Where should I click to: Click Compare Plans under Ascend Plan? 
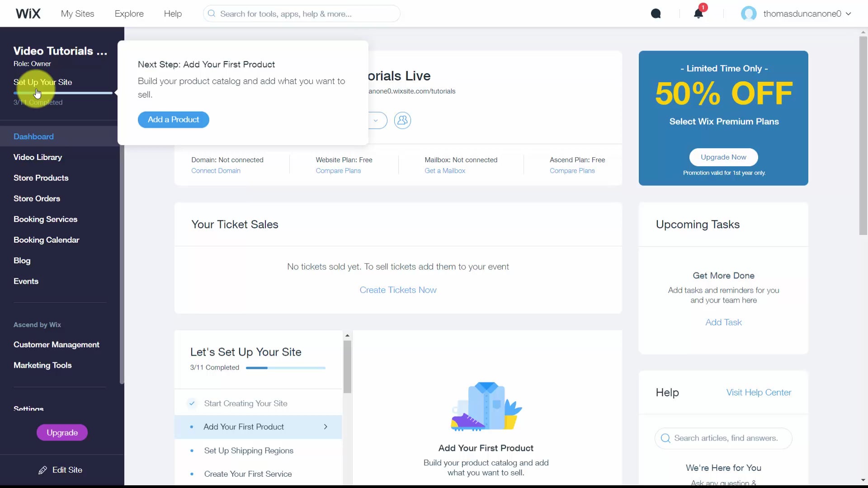click(572, 171)
